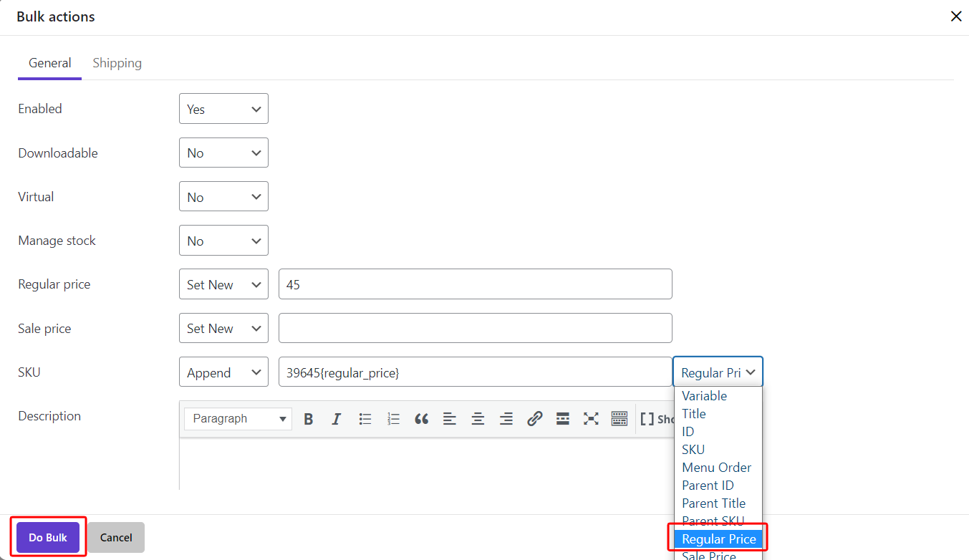
Task: Insert link in description editor
Action: 534,419
